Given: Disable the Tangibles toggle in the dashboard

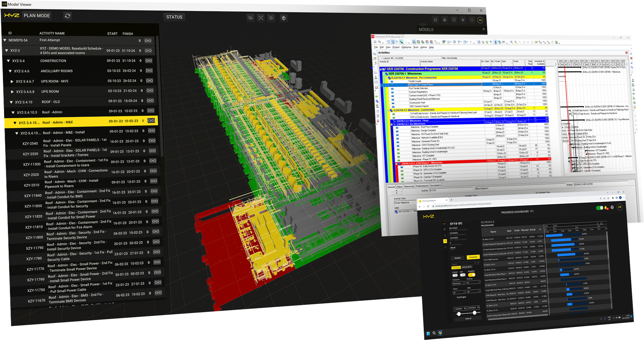Looking at the screenshot, I should point(472,275).
